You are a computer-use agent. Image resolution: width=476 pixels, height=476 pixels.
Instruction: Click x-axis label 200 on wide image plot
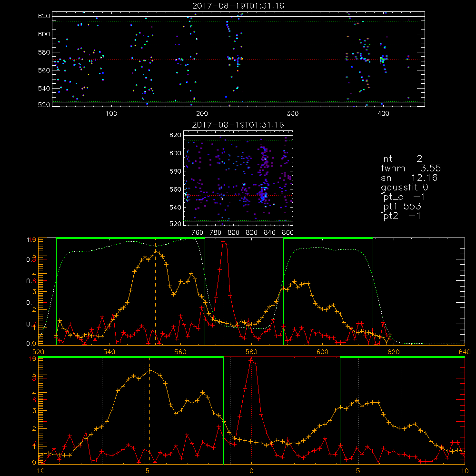(202, 114)
